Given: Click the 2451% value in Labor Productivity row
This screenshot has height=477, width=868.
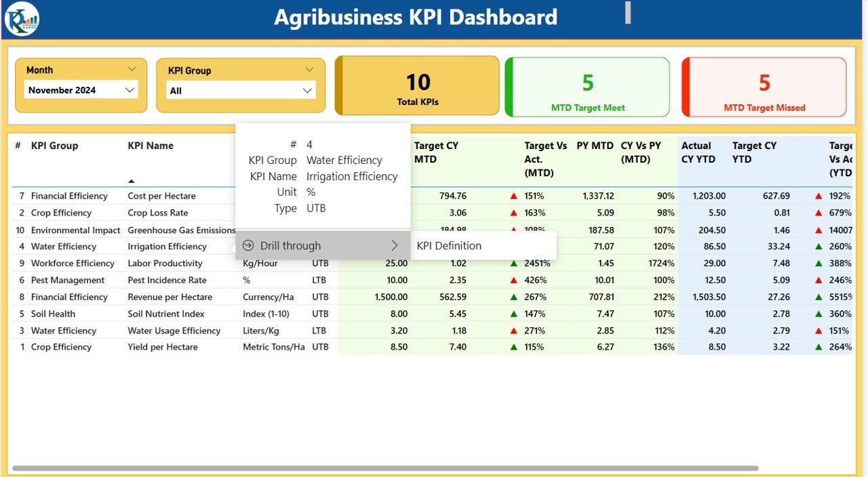Looking at the screenshot, I should point(537,264).
